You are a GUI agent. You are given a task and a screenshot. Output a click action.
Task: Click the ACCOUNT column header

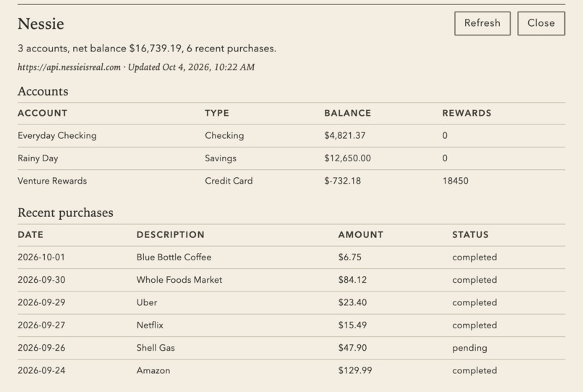43,113
